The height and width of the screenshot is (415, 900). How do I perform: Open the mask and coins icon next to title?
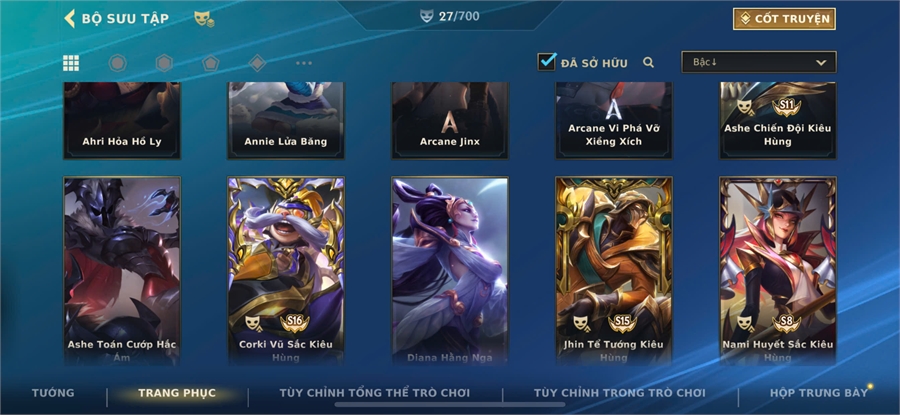tap(204, 18)
